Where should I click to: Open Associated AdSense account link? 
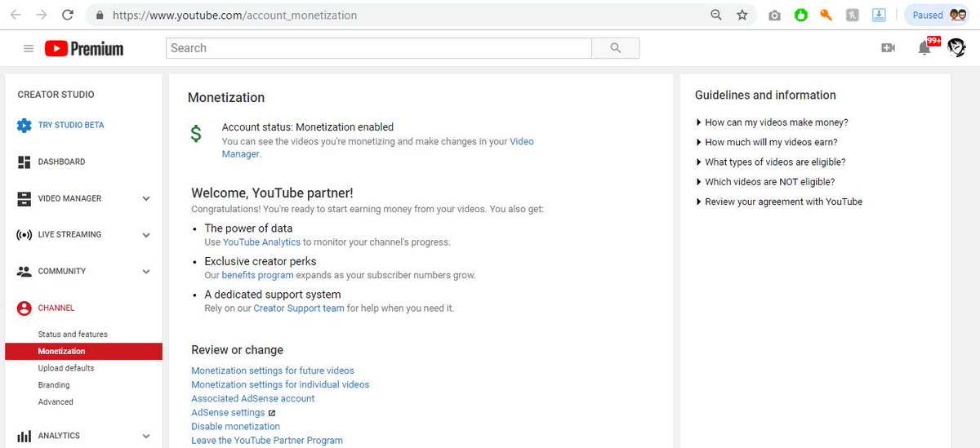pos(253,398)
